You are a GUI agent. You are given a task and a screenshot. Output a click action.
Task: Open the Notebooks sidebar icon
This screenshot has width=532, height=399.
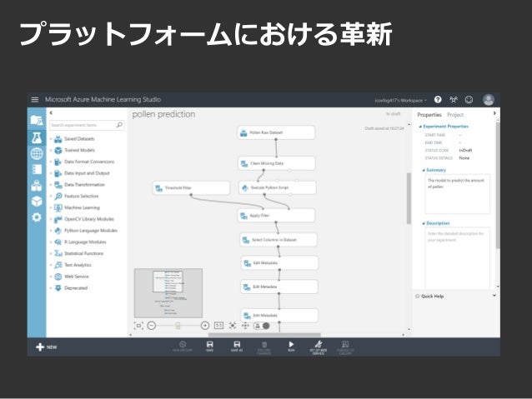37,169
